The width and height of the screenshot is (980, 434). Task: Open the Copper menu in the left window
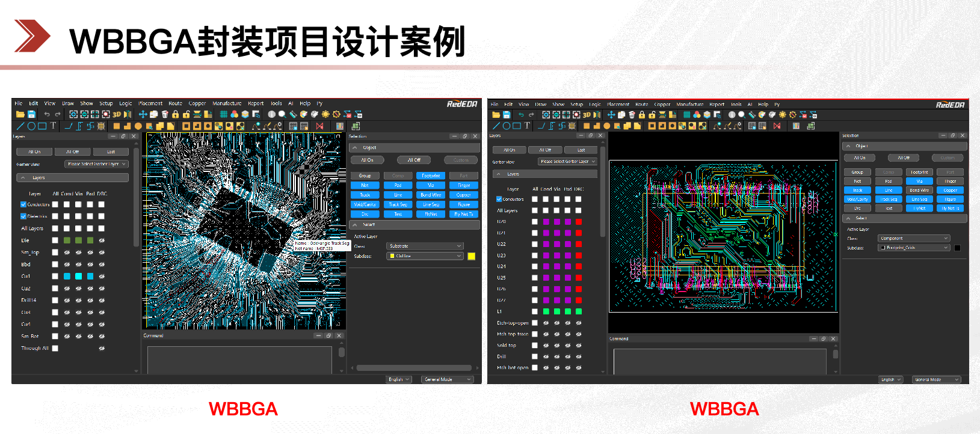(197, 103)
